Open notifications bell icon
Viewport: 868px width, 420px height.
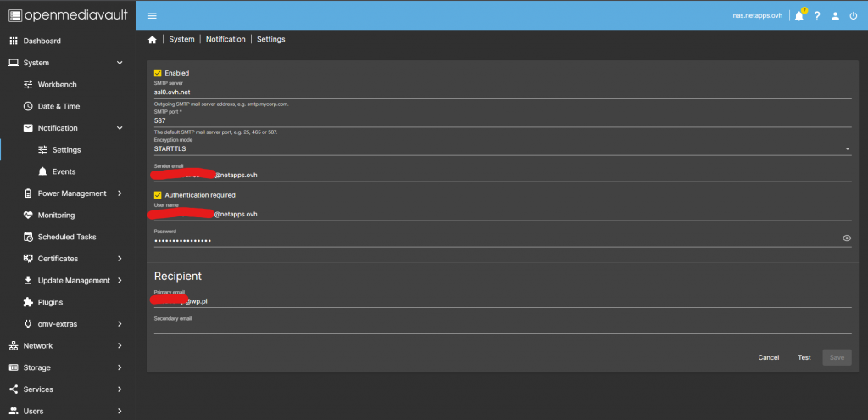pyautogui.click(x=798, y=15)
